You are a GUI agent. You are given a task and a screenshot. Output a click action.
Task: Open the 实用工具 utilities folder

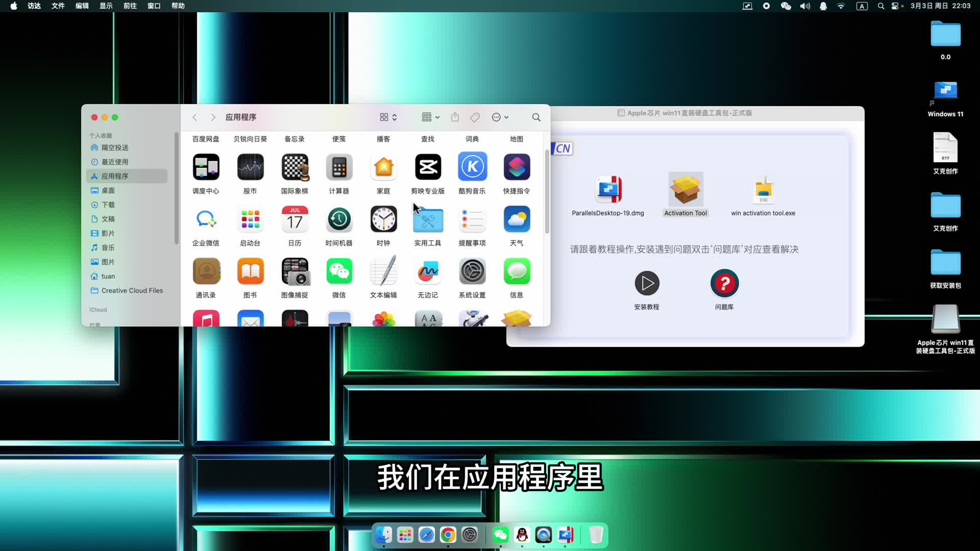(x=428, y=220)
